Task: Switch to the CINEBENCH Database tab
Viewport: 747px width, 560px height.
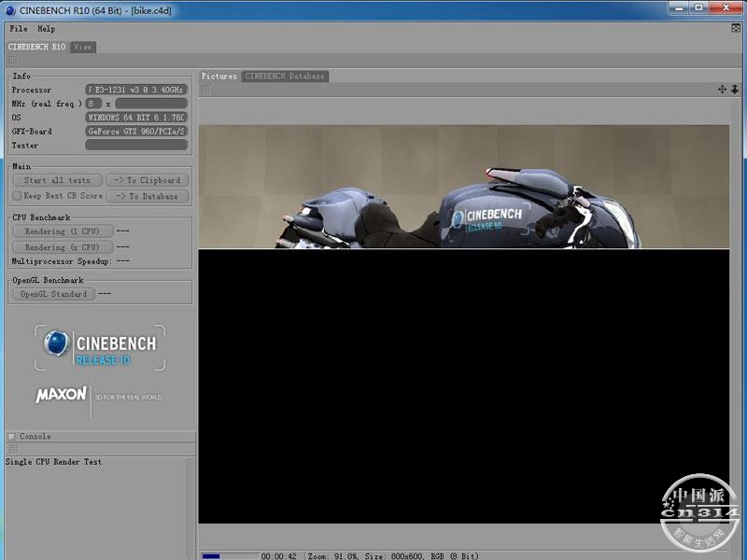Action: coord(285,76)
